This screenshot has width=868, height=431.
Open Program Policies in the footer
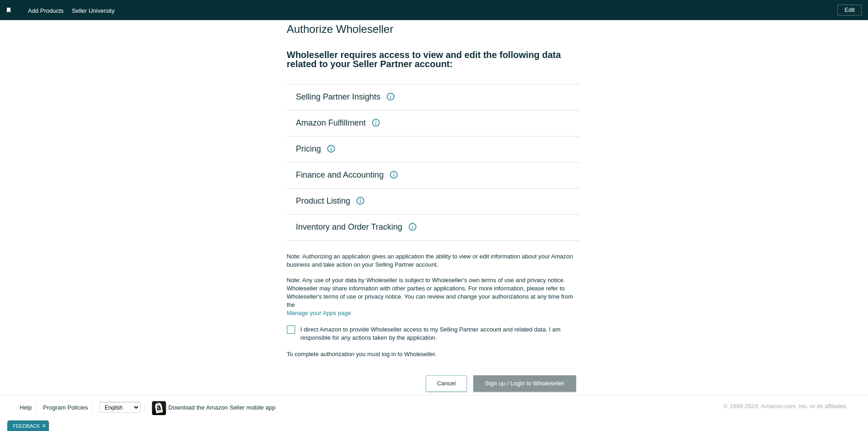[65, 408]
